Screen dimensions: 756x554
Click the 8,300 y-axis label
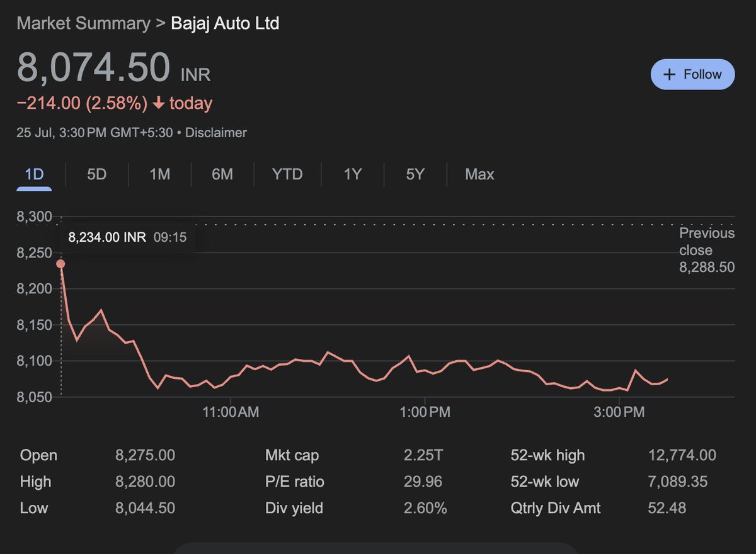(34, 217)
